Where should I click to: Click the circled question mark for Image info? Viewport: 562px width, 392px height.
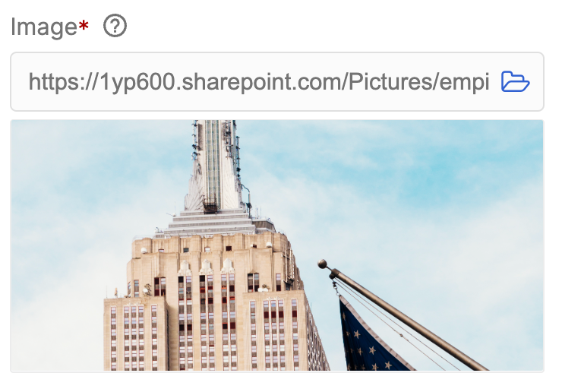[115, 26]
